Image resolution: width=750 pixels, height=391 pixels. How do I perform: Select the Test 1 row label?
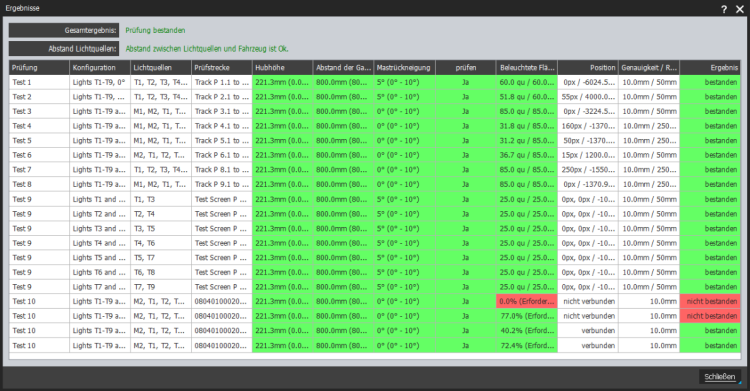(x=39, y=82)
